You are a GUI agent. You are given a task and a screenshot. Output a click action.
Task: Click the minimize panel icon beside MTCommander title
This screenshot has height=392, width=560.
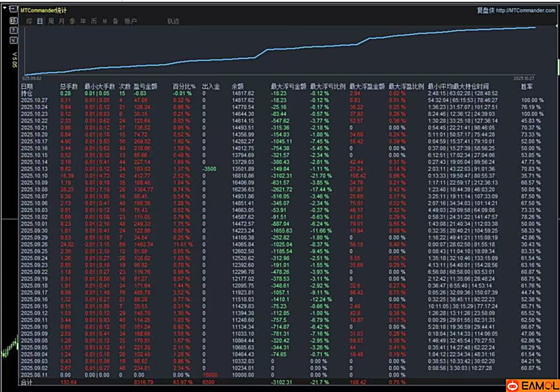(x=14, y=9)
